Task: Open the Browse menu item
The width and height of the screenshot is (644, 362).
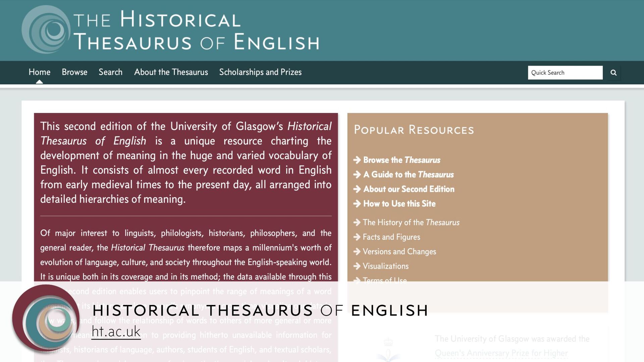Action: click(74, 72)
